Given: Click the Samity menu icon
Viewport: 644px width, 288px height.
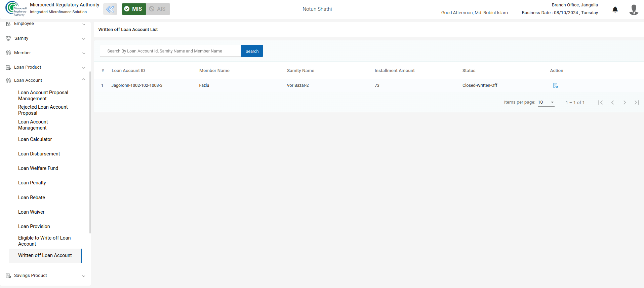Looking at the screenshot, I should tap(8, 38).
